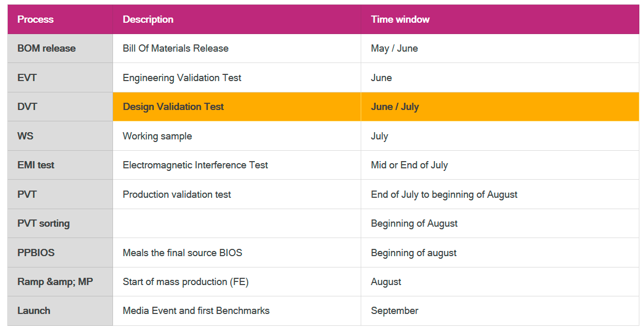Click the Meals the final source BIOS cell
Image resolution: width=644 pixels, height=331 pixels.
coord(182,253)
